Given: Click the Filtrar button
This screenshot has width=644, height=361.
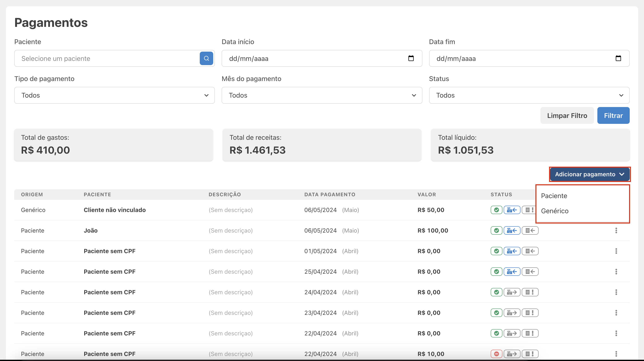Looking at the screenshot, I should click(x=613, y=115).
